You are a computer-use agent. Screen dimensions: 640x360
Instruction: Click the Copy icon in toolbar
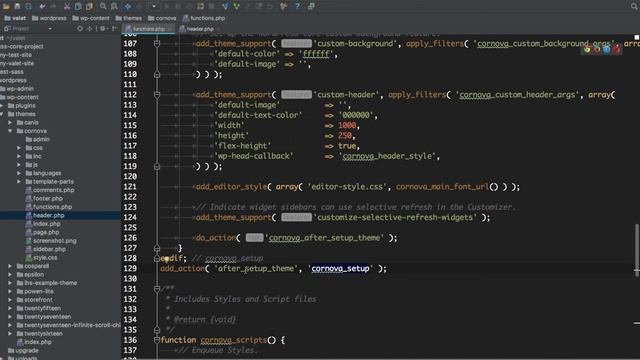tap(78, 7)
